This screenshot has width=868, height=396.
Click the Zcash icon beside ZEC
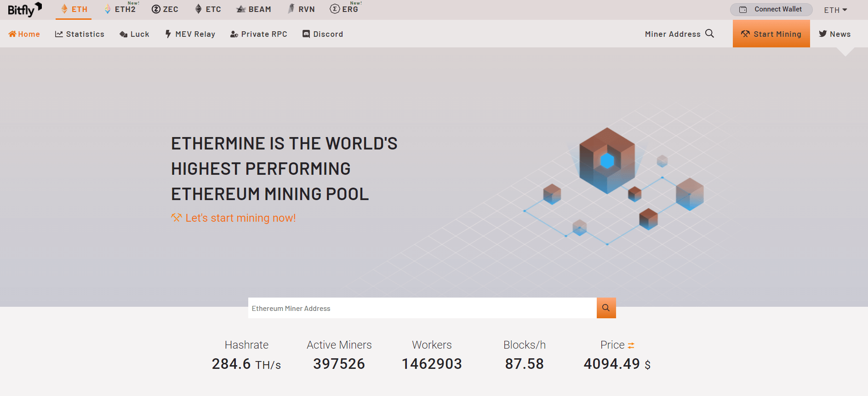click(x=156, y=9)
